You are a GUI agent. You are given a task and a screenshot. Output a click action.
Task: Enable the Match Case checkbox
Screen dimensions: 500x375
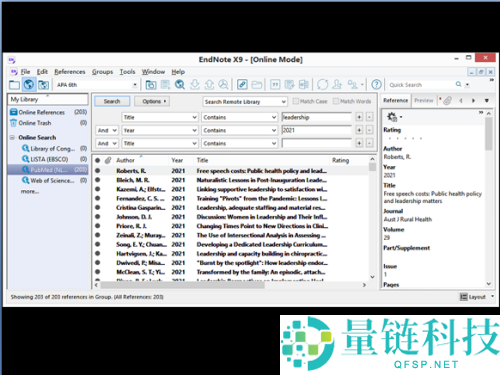[296, 101]
